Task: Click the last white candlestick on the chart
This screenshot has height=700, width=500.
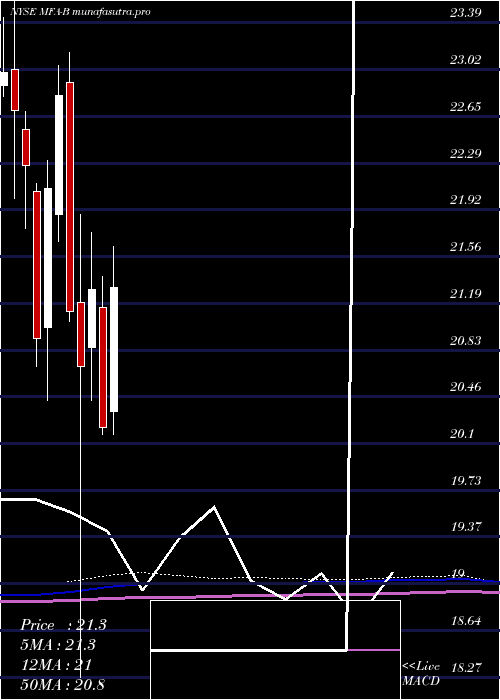Action: [x=114, y=349]
